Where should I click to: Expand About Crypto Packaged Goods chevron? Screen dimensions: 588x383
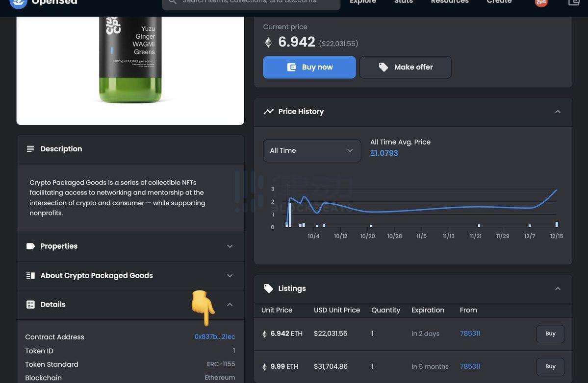tap(230, 276)
